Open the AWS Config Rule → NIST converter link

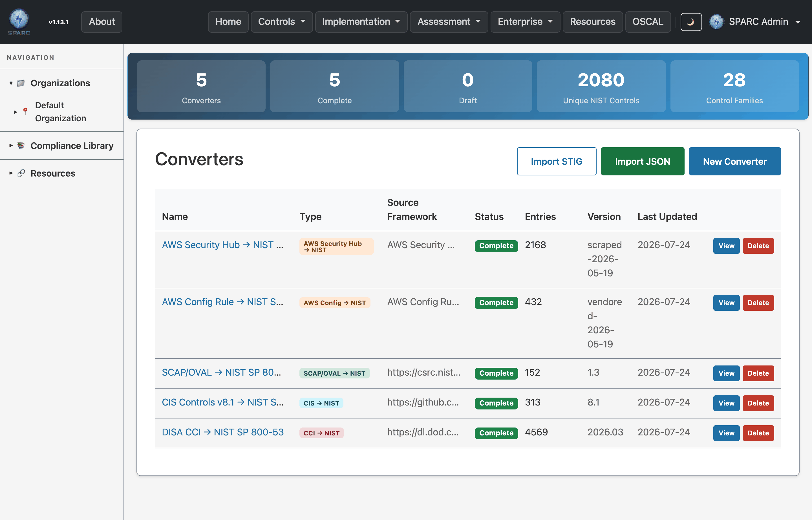click(222, 302)
